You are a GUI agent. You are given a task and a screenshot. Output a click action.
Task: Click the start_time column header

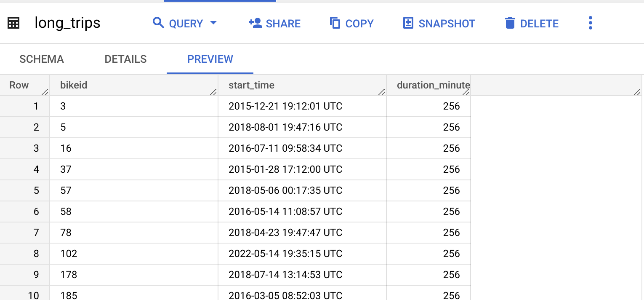click(x=302, y=85)
